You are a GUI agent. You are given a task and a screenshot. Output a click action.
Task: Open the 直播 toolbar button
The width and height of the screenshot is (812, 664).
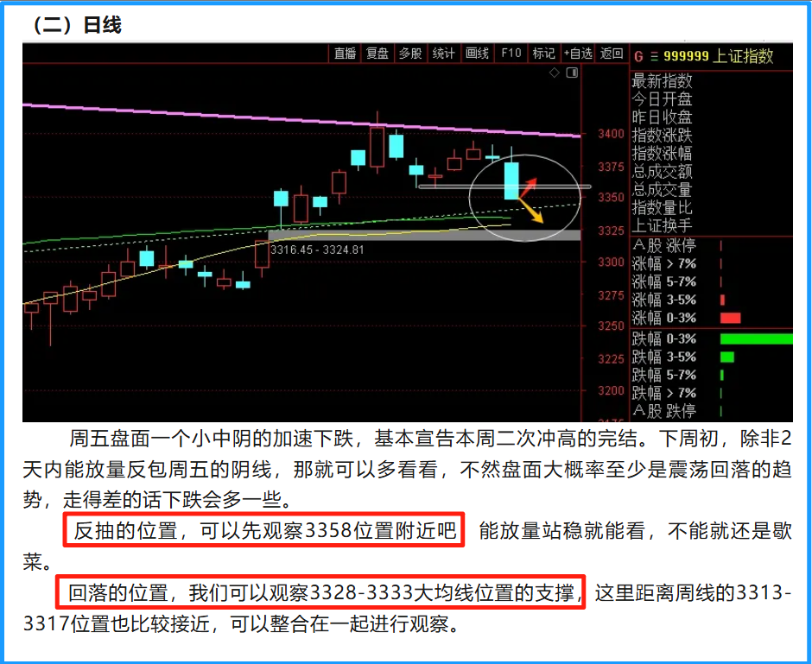point(345,54)
